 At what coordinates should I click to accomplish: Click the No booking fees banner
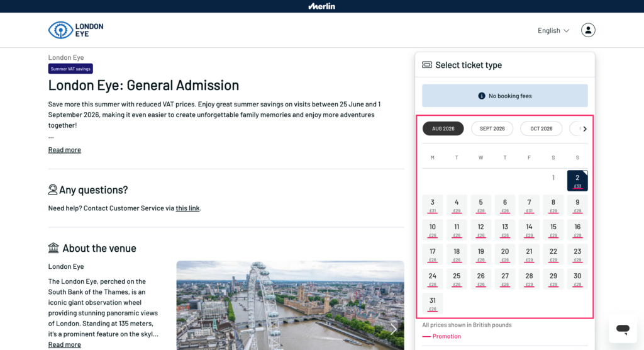(505, 96)
